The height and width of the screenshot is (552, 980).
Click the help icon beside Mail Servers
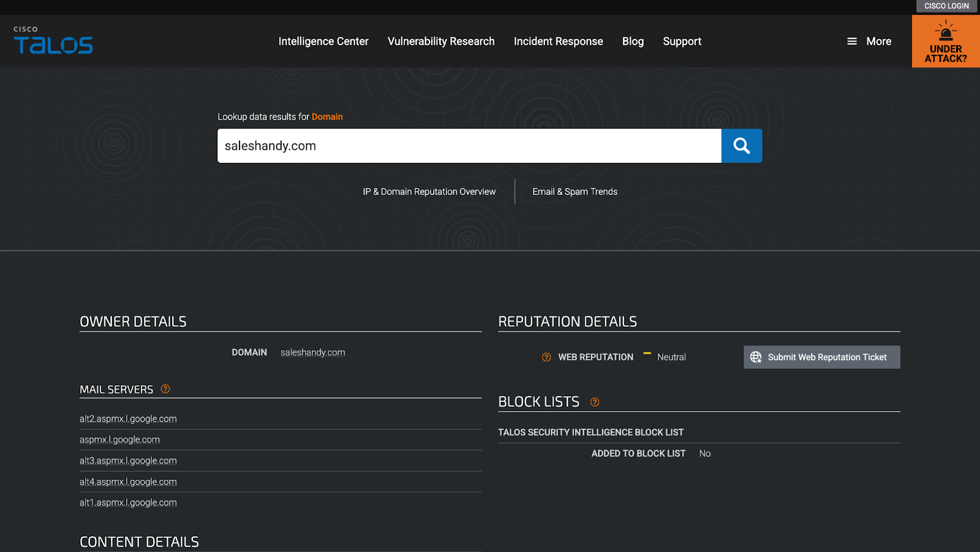(x=164, y=388)
